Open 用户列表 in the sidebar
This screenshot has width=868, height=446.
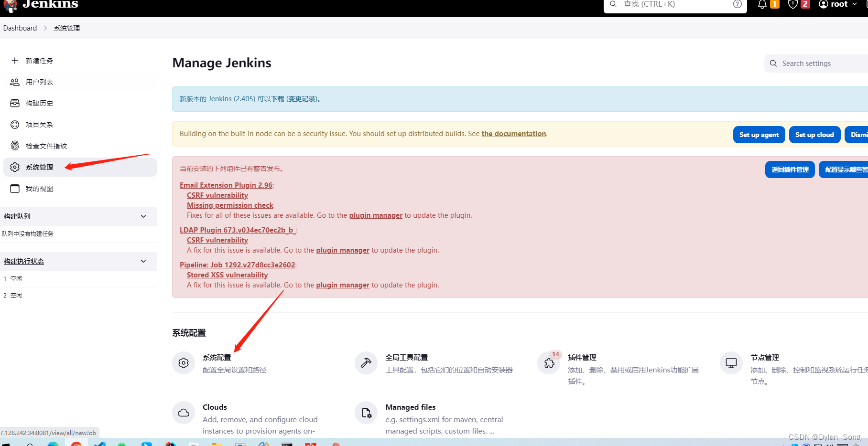40,82
